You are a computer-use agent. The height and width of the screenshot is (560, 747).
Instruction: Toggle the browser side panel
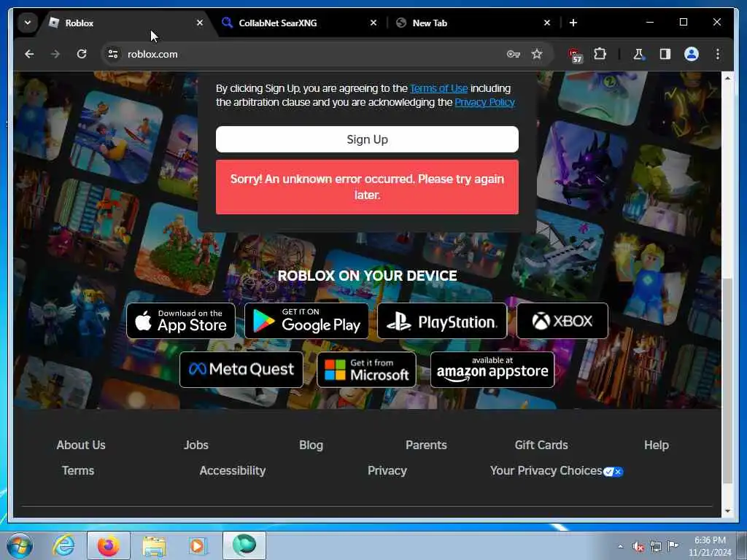[x=665, y=54]
